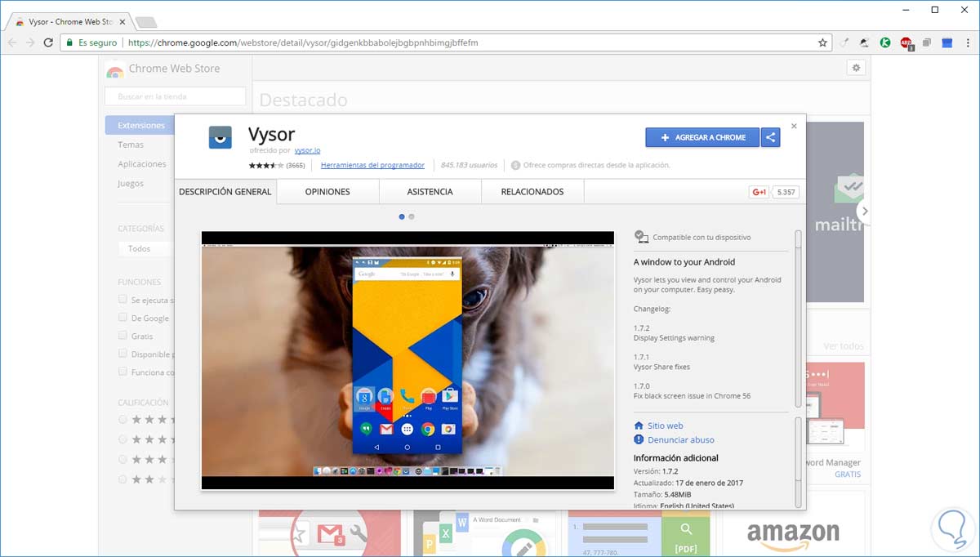Select Juegos in the sidebar
This screenshot has height=557, width=980.
pos(131,184)
